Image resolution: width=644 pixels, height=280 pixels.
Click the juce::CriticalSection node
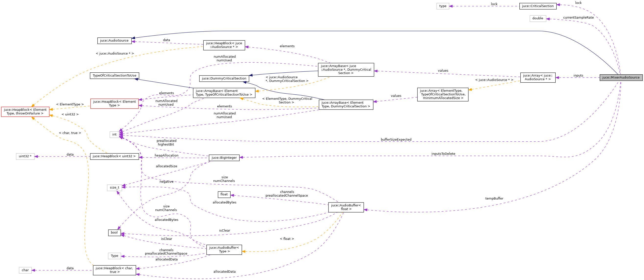[538, 6]
